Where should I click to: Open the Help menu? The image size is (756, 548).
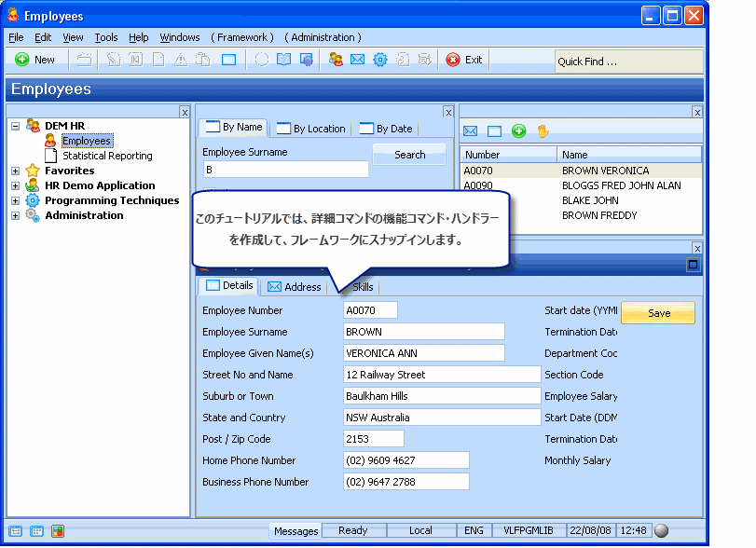[138, 37]
